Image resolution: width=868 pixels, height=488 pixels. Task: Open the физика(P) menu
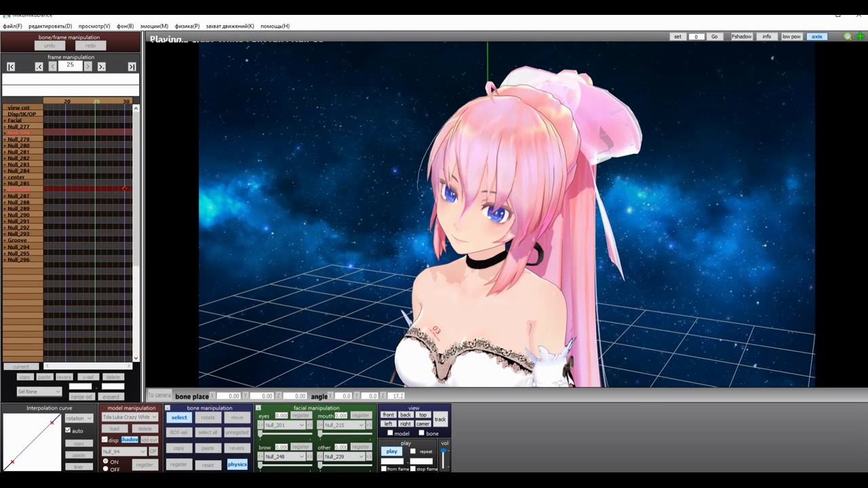tap(187, 26)
